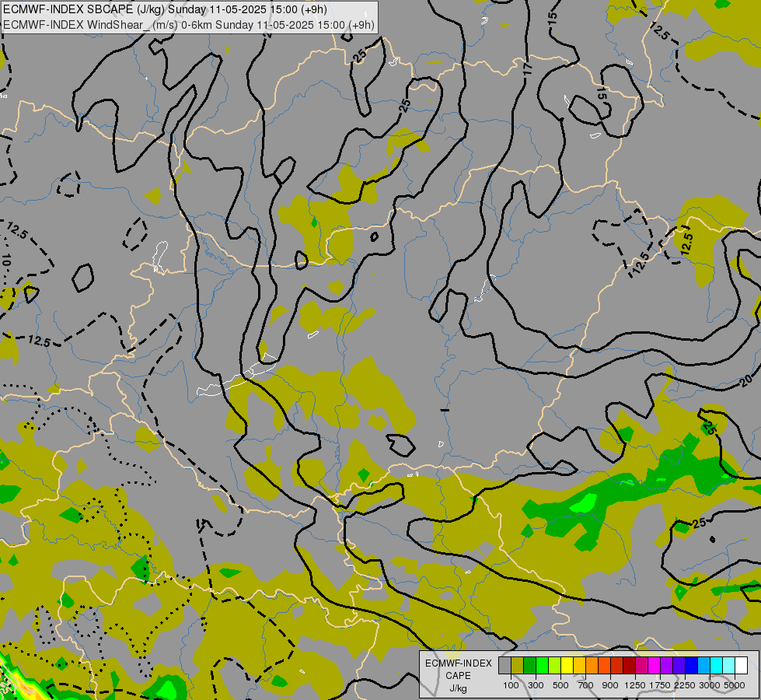Screen dimensions: 761x700
Task: Click the white swatch ending the legend
Action: (x=742, y=665)
